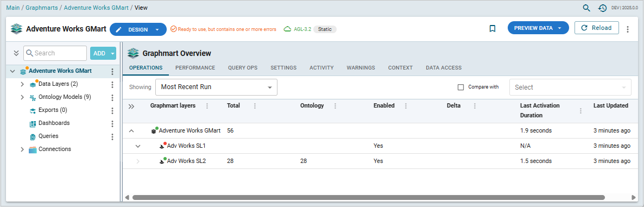Click the horizontal scrollbar under the table

[368, 198]
